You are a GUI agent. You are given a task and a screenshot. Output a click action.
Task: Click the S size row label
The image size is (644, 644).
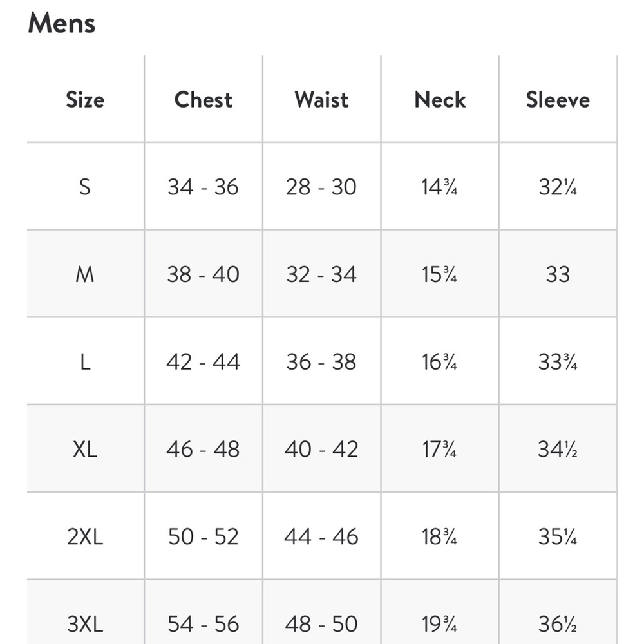85,187
